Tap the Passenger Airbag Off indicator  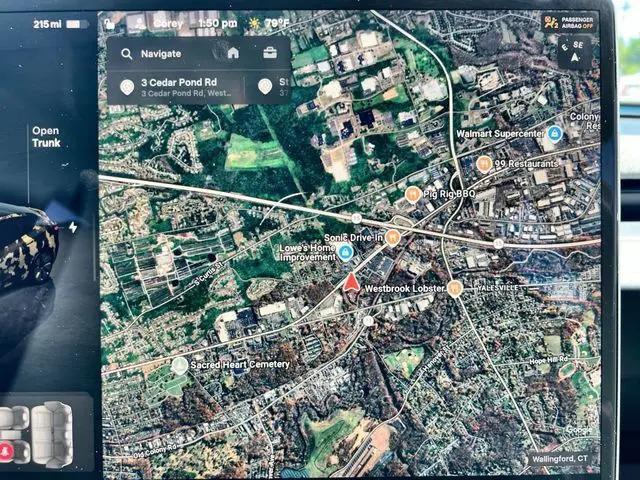pyautogui.click(x=570, y=23)
